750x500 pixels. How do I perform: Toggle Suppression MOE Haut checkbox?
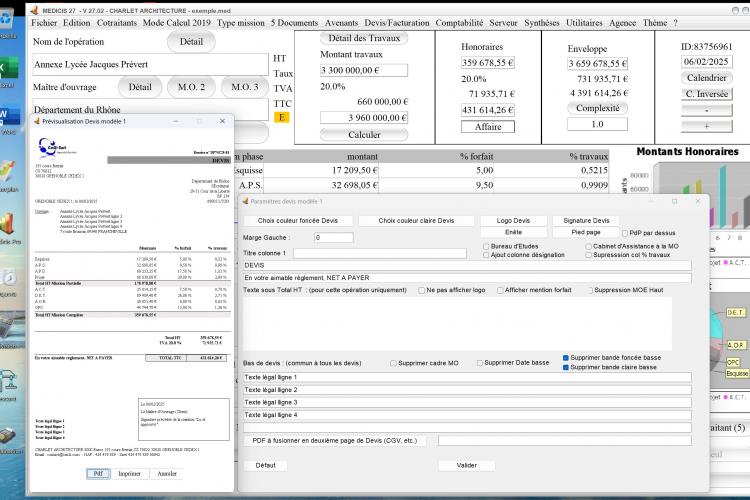coord(590,290)
